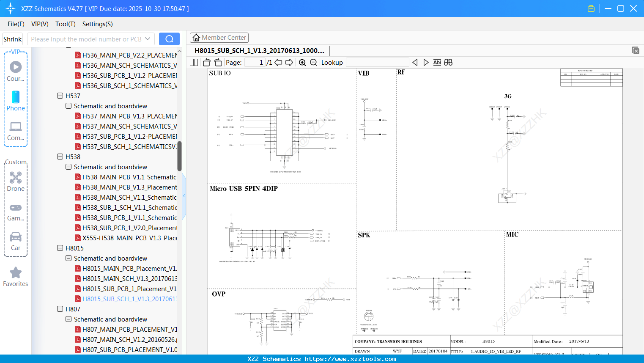Rotate the page clockwise
The image size is (644, 363).
pyautogui.click(x=217, y=62)
